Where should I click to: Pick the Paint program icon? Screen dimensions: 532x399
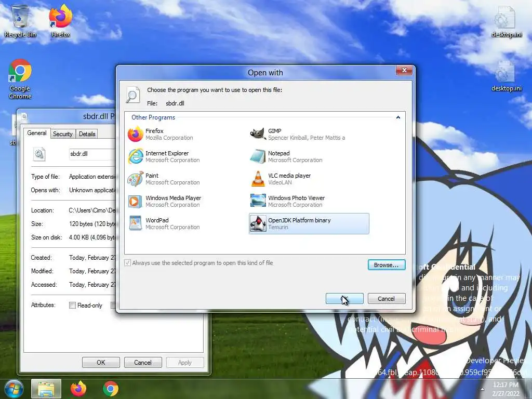(136, 179)
